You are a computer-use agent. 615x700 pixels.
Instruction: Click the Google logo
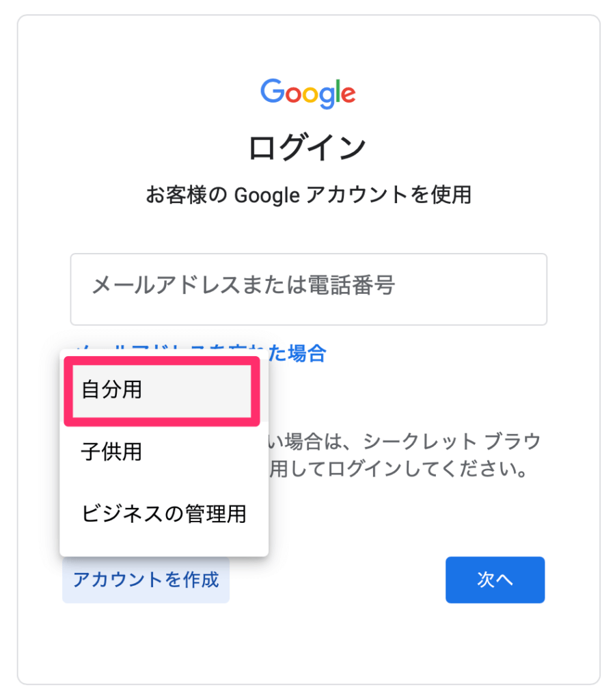tap(308, 93)
